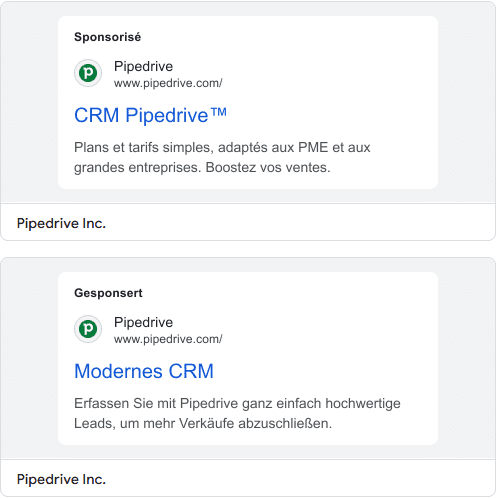Click the Pipedrive name in the Sponsorisé ad

click(143, 66)
